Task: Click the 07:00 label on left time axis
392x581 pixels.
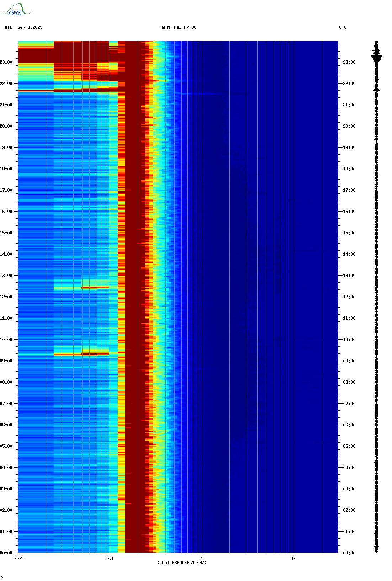Action: (x=6, y=404)
